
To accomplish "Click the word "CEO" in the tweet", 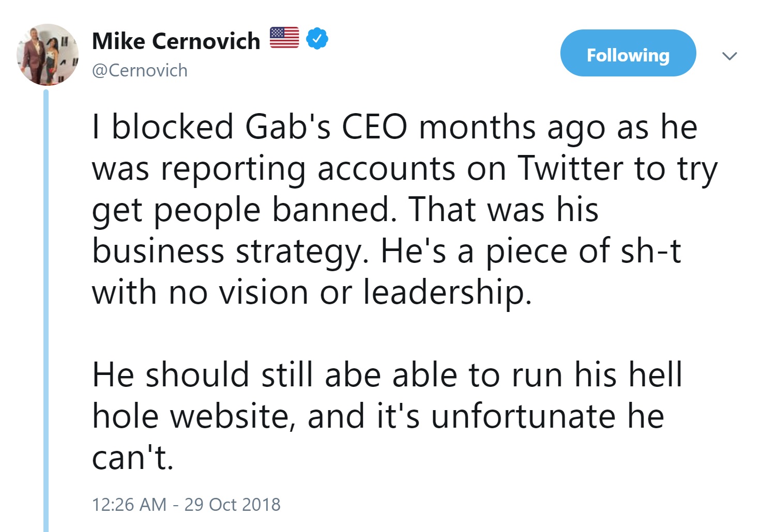I will 374,127.
